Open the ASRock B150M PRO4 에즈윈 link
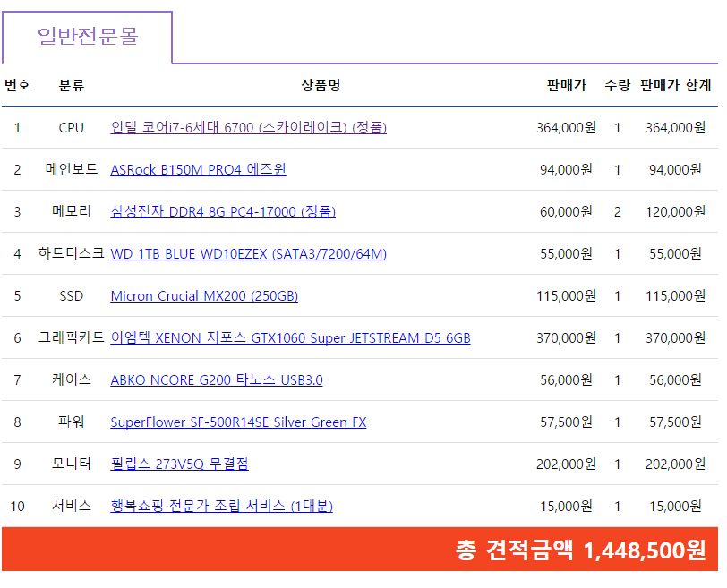 [198, 169]
